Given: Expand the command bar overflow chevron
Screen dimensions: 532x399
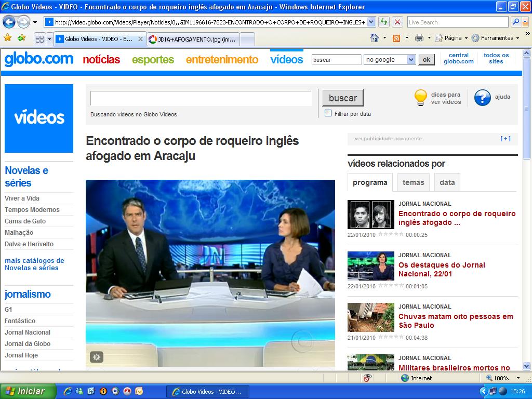Looking at the screenshot, I should tap(527, 34).
